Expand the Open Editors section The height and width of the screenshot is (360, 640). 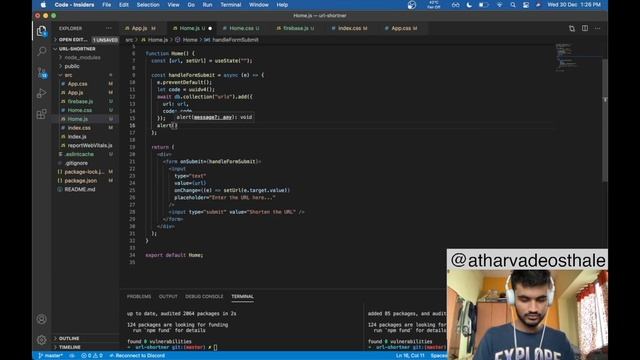pyautogui.click(x=73, y=40)
